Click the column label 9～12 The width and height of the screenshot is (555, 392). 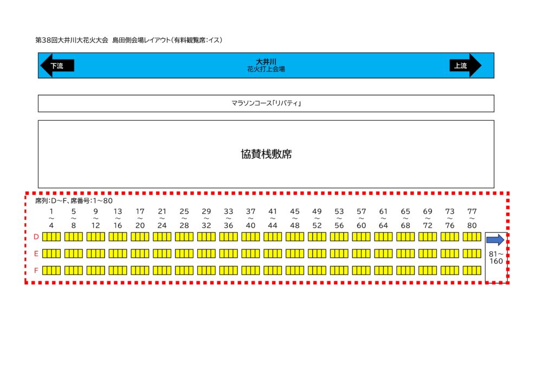click(95, 218)
